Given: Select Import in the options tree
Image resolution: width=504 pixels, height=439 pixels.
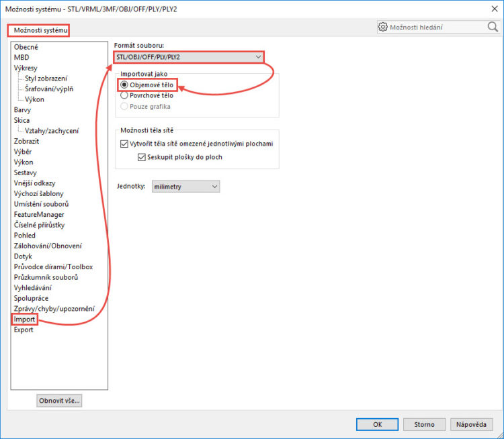Looking at the screenshot, I should (24, 320).
